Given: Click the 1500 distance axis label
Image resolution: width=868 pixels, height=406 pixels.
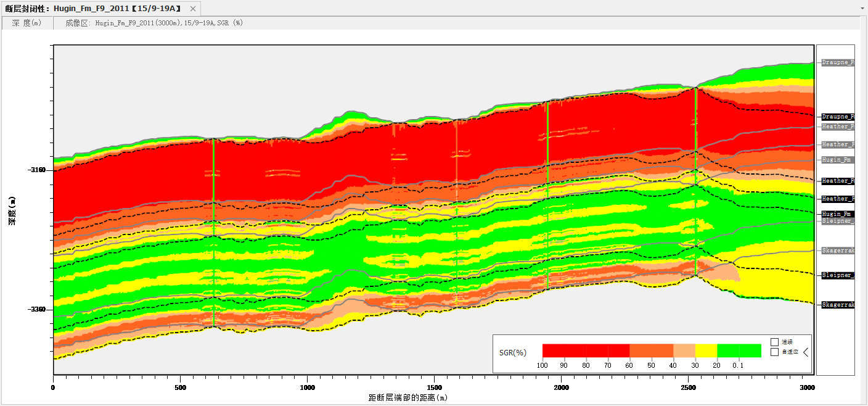Looking at the screenshot, I should pyautogui.click(x=434, y=387).
